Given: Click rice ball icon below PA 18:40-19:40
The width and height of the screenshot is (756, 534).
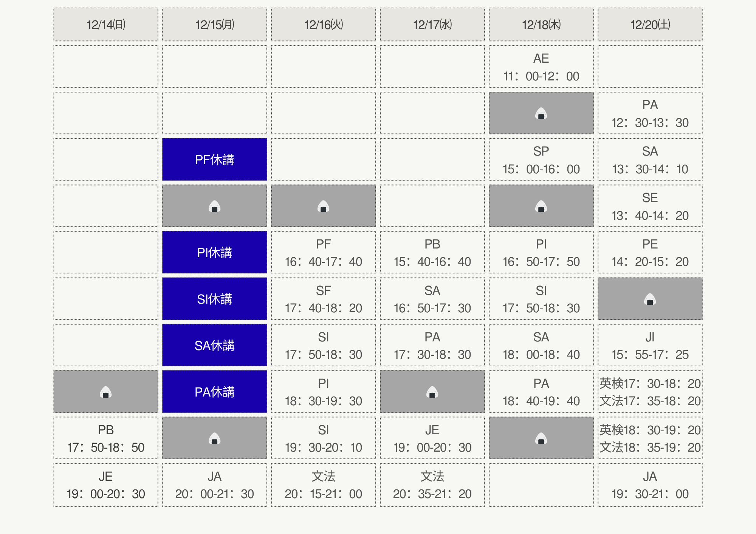Looking at the screenshot, I should tap(541, 438).
